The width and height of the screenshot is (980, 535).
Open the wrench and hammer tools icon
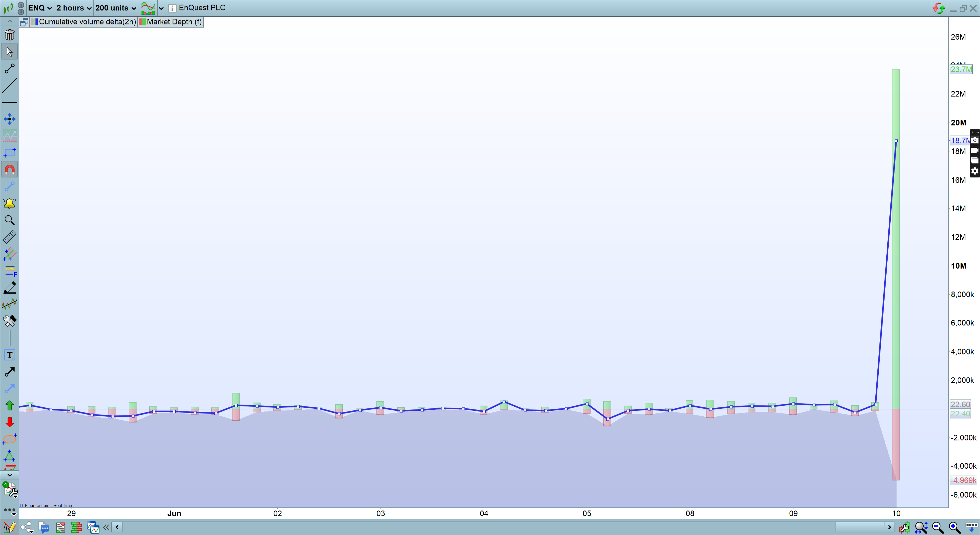click(9, 321)
